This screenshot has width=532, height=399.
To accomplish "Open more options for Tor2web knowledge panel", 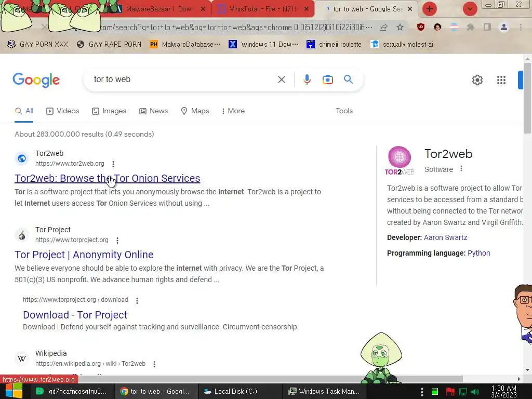I will [x=461, y=169].
